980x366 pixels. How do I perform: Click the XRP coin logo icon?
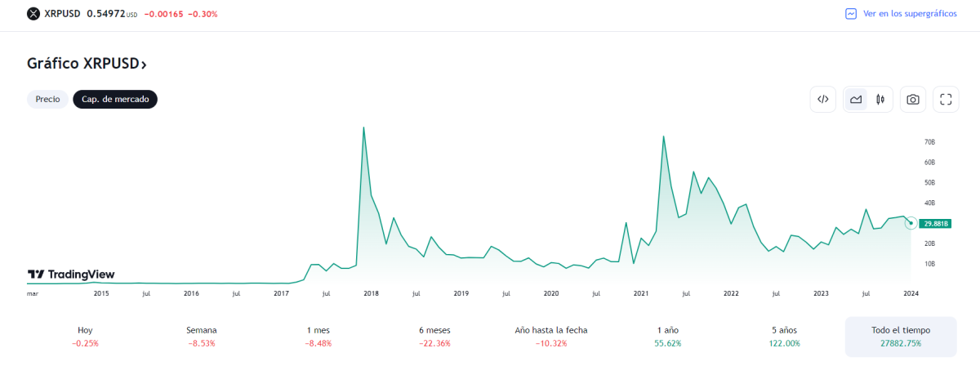[33, 14]
